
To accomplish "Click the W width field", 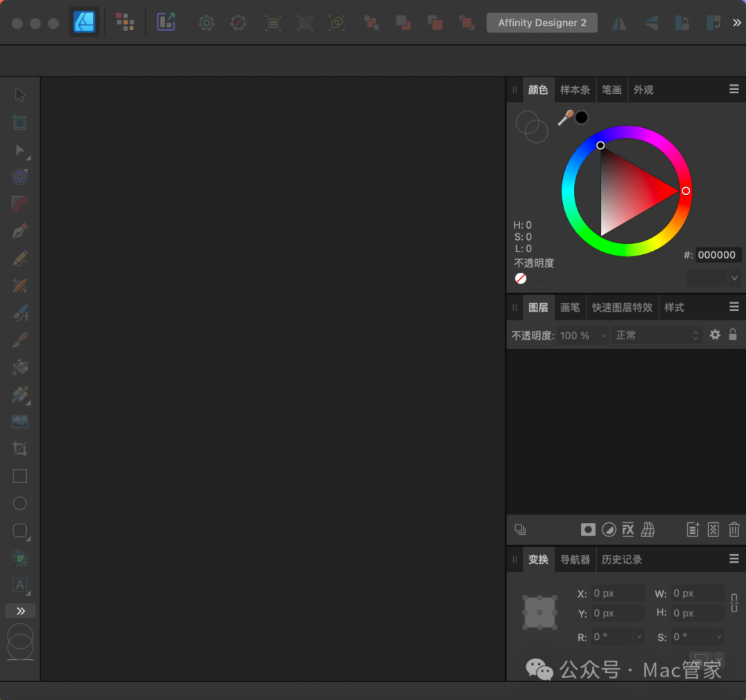I will (698, 594).
